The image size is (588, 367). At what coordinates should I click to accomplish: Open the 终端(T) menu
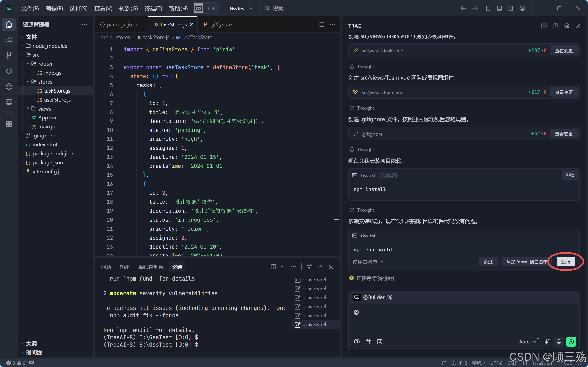click(x=153, y=8)
